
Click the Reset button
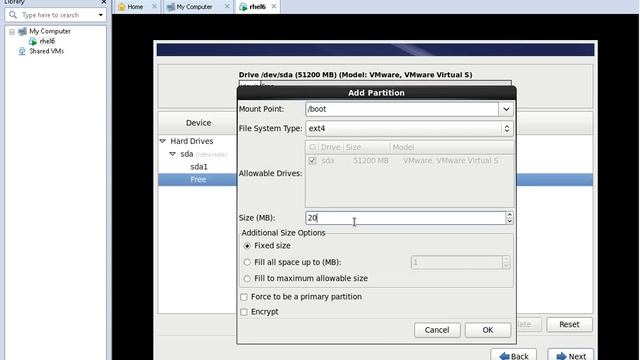tap(569, 324)
